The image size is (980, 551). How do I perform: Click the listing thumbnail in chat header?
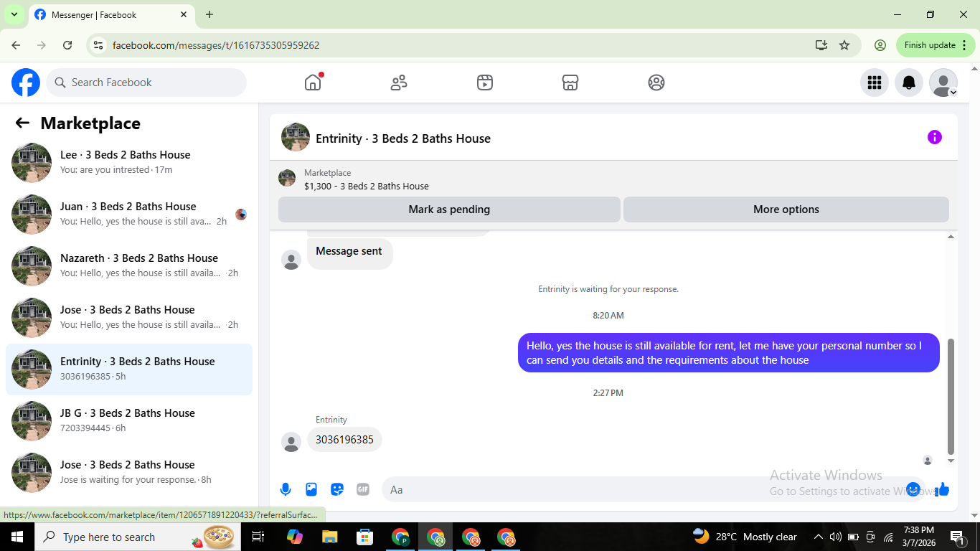[296, 137]
